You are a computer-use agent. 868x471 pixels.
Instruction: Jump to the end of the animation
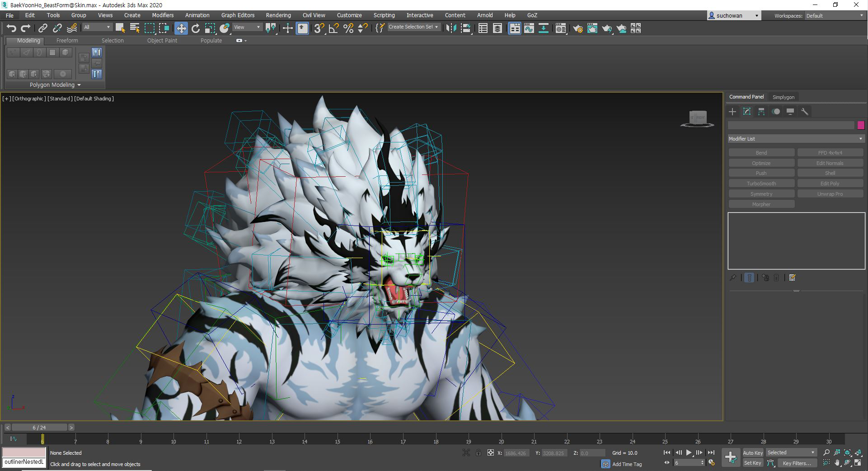click(711, 452)
